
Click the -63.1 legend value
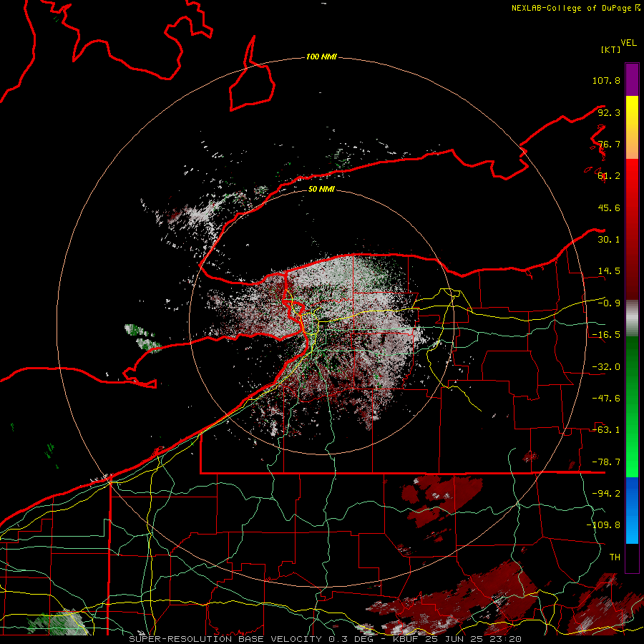(606, 430)
